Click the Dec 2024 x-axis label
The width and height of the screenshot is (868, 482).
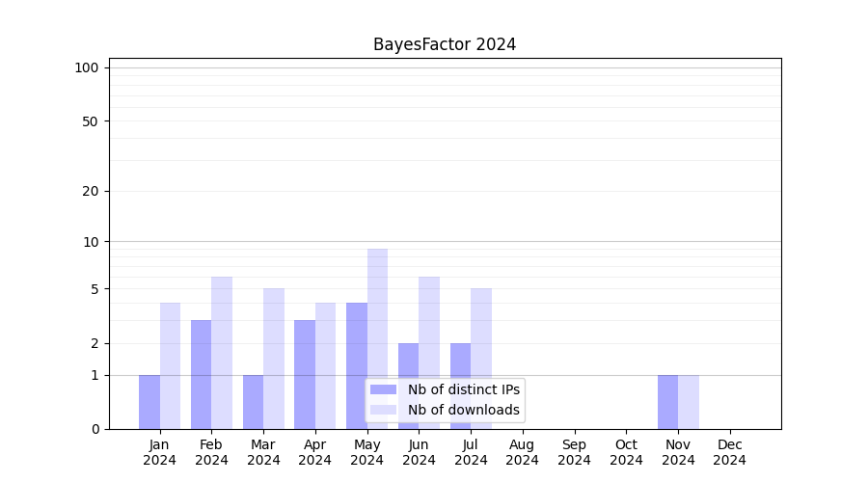point(730,452)
